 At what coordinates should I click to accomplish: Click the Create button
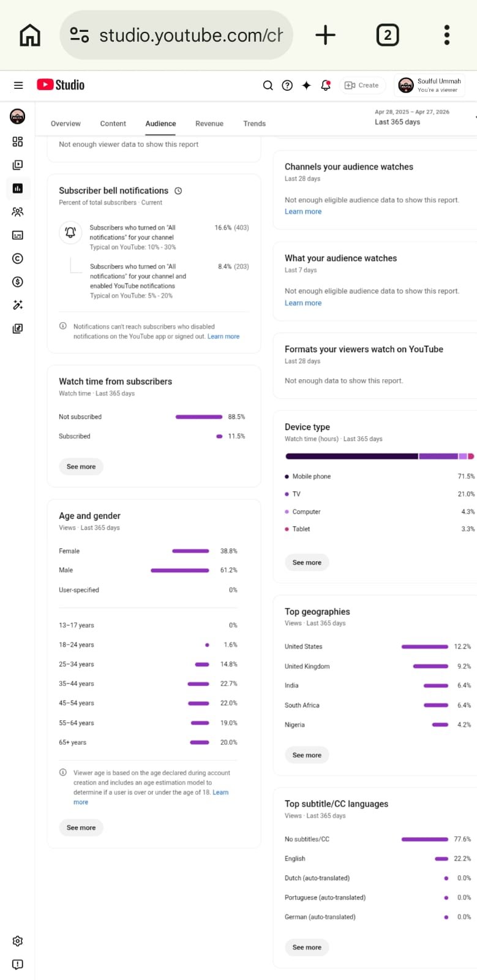pos(362,85)
